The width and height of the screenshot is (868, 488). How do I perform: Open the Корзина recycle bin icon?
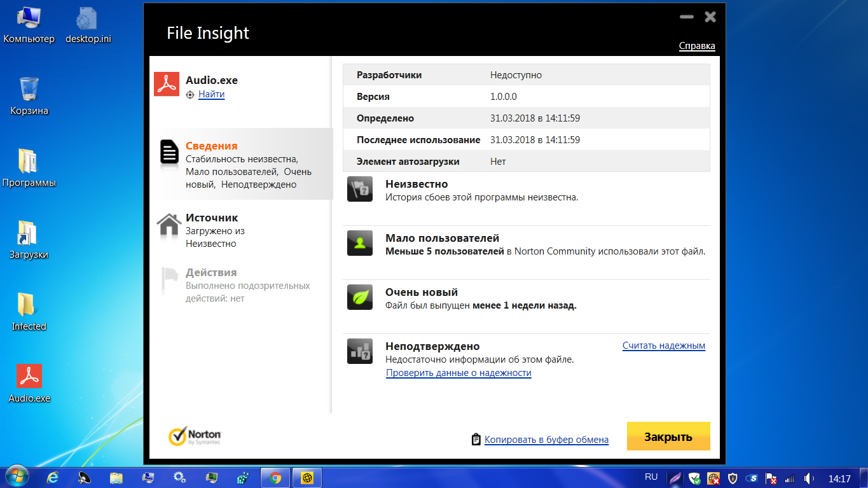[29, 97]
